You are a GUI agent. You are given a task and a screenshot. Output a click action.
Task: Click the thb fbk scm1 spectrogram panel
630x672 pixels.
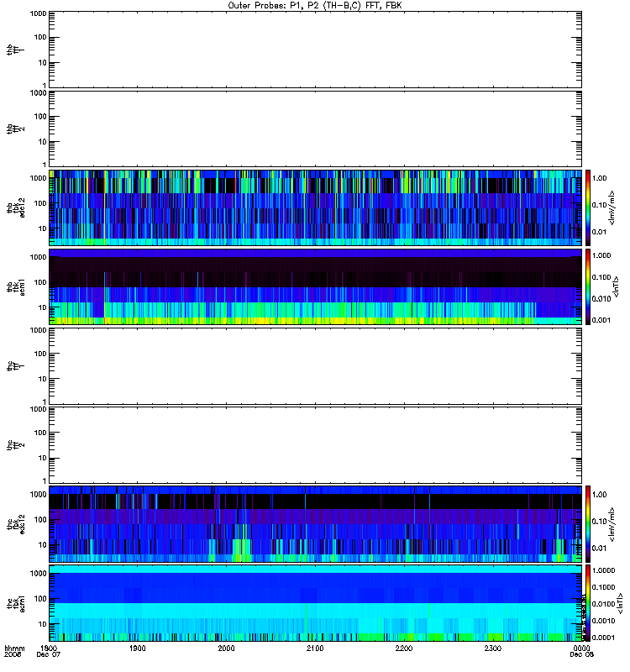tap(316, 286)
